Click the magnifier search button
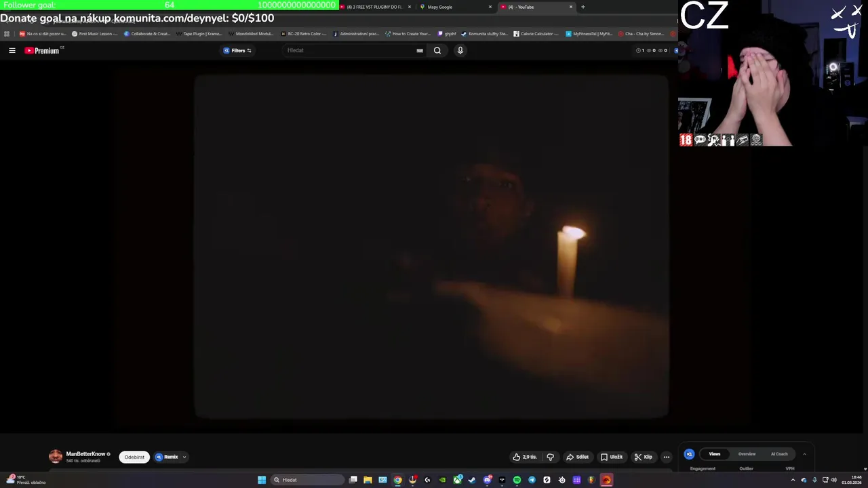Image resolution: width=868 pixels, height=488 pixels. pos(437,50)
